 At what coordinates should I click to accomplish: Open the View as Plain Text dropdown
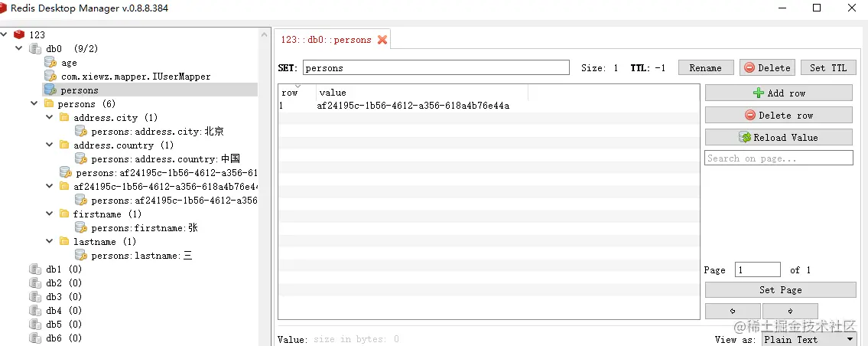click(x=809, y=339)
